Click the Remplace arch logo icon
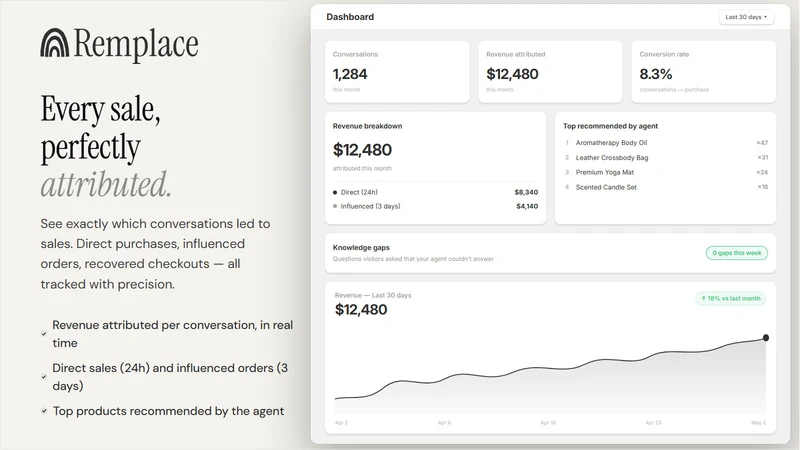The width and height of the screenshot is (800, 450). [55, 42]
